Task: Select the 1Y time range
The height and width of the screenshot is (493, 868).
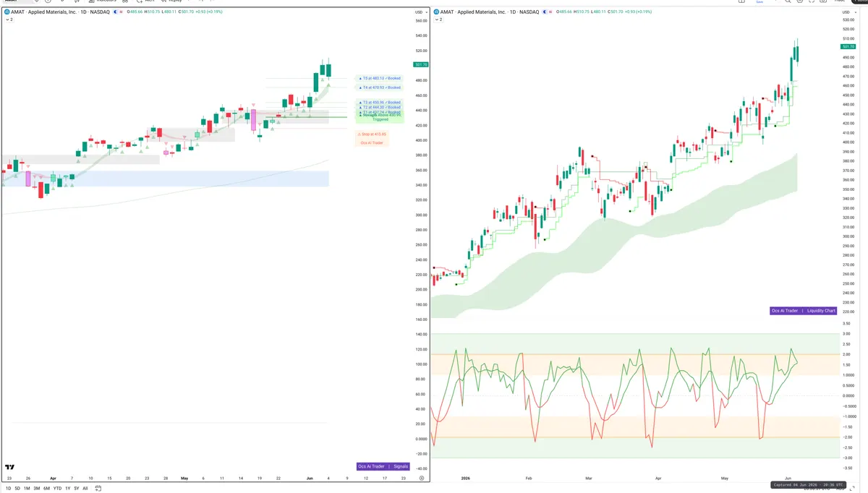Action: coord(67,488)
